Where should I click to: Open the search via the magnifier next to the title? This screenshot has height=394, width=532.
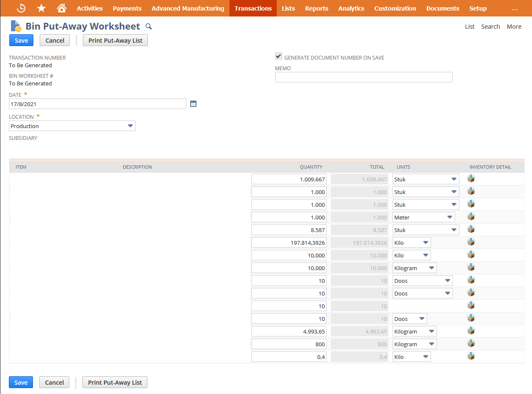point(148,26)
